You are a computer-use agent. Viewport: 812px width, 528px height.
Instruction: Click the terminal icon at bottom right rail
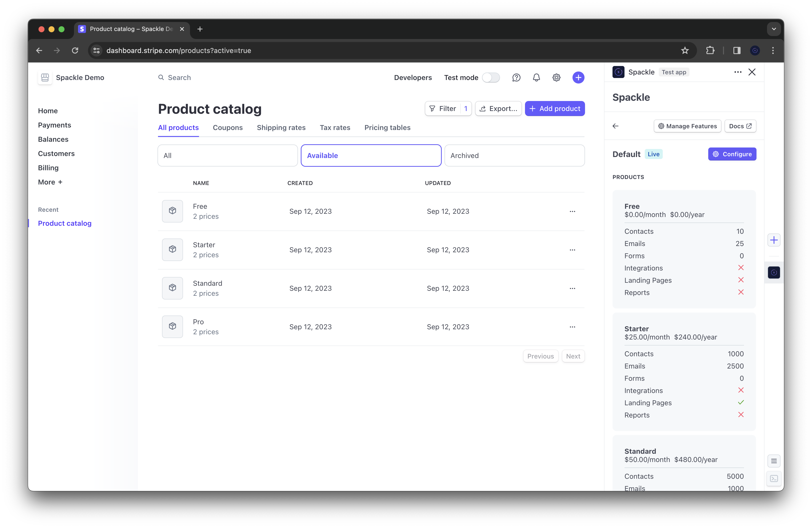774,479
